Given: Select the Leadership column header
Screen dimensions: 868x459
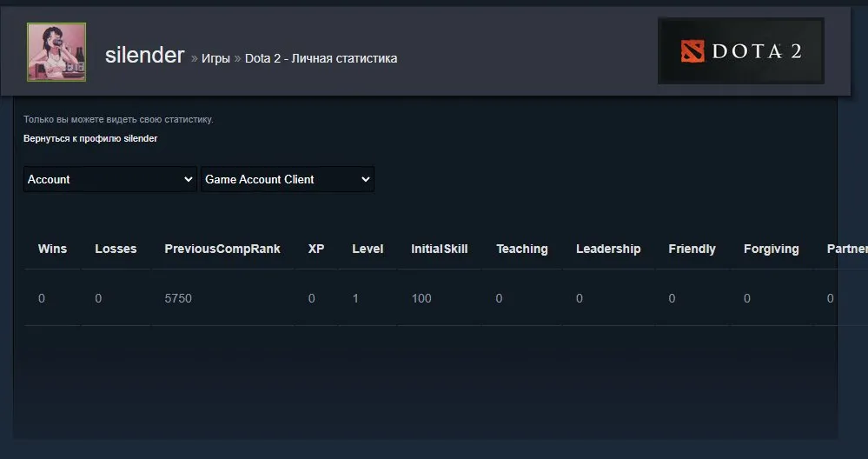Looking at the screenshot, I should [x=608, y=249].
